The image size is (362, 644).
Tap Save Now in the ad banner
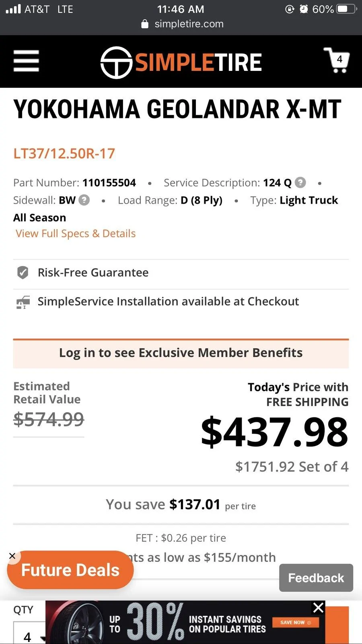[x=296, y=622]
